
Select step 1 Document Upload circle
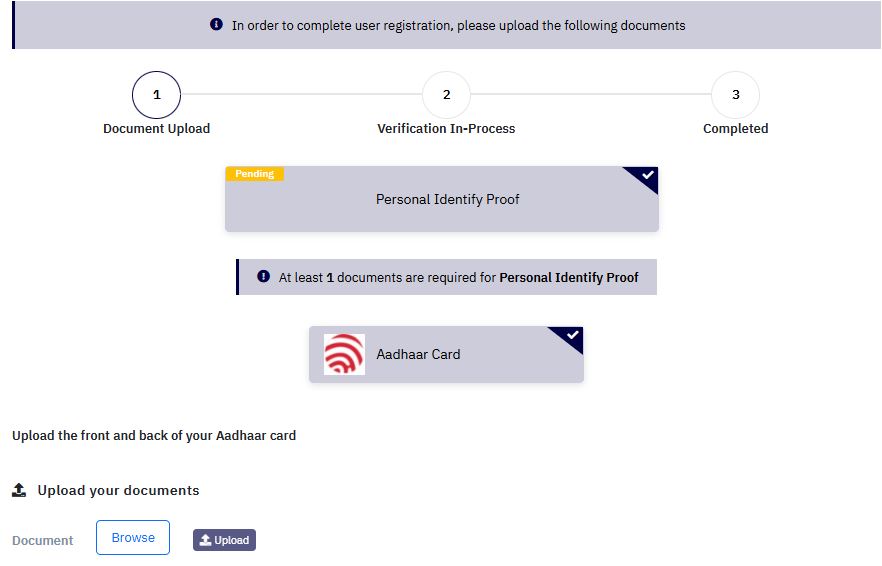pos(156,95)
